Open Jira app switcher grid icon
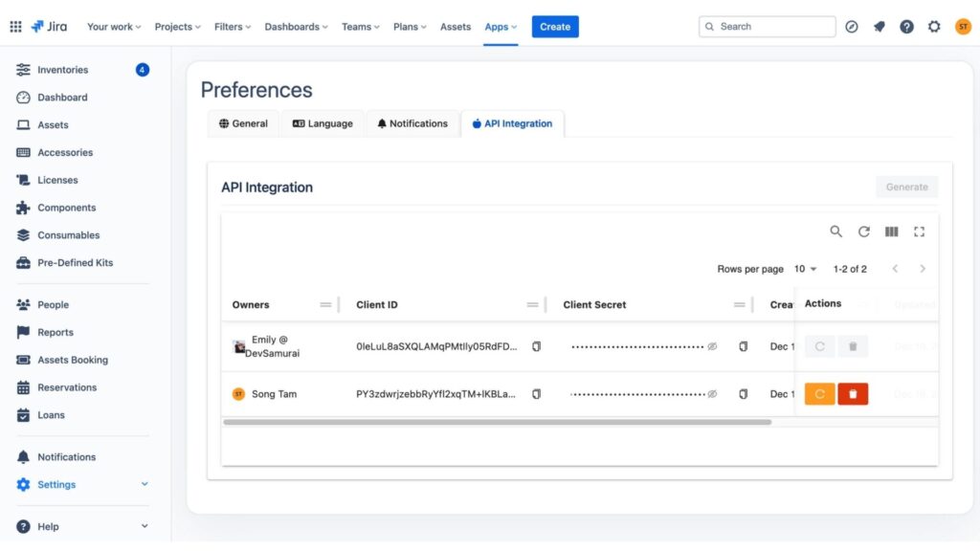980x551 pixels. [15, 27]
